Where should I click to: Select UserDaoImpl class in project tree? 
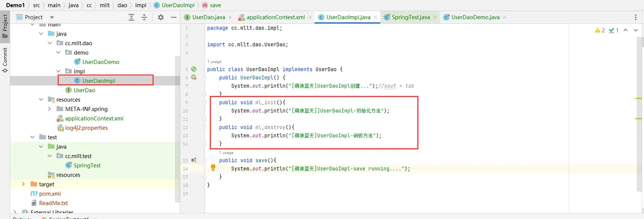[x=98, y=81]
